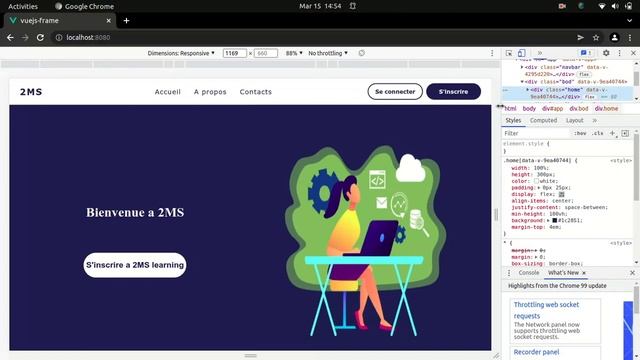The height and width of the screenshot is (360, 640).
Task: Click the Styles Filter input
Action: click(536, 133)
